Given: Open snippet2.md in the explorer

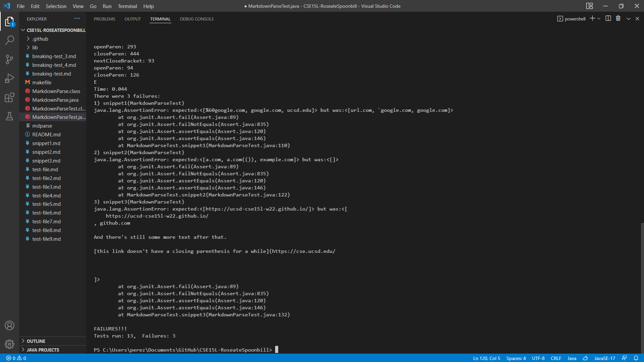Looking at the screenshot, I should (x=46, y=152).
